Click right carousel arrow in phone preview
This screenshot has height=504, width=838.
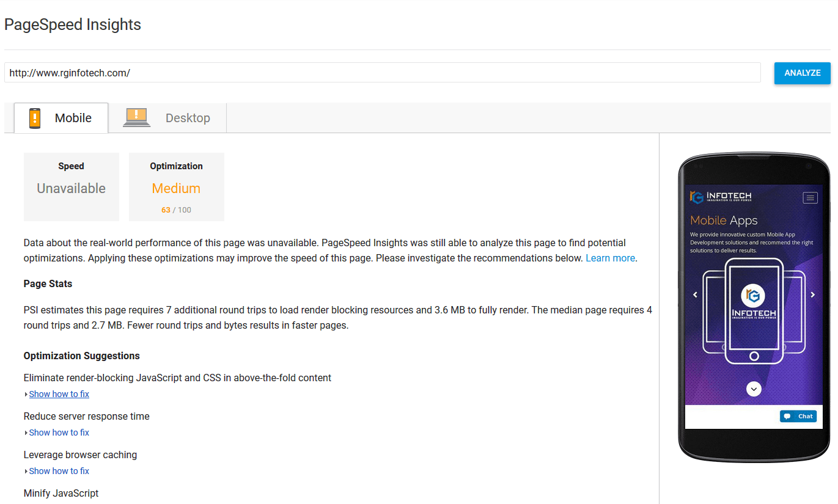[812, 294]
